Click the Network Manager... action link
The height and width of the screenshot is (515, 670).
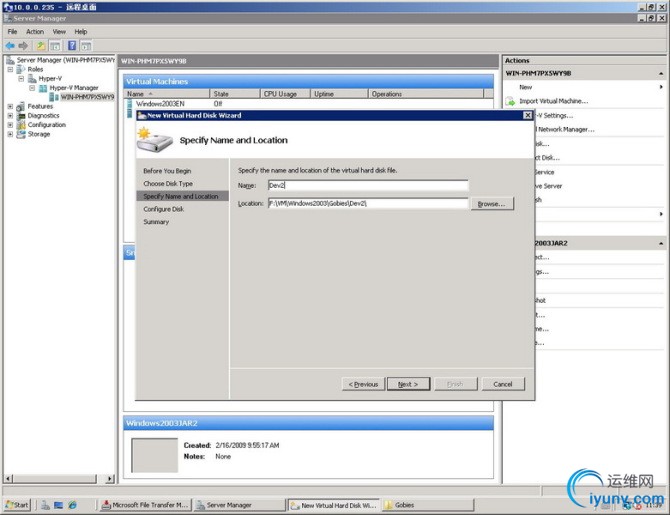[565, 129]
